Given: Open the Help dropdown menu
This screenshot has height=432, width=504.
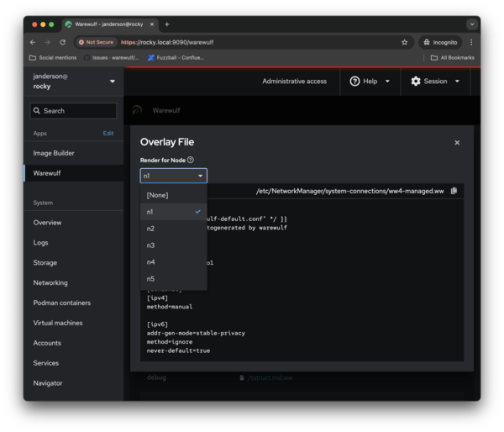Looking at the screenshot, I should [370, 81].
